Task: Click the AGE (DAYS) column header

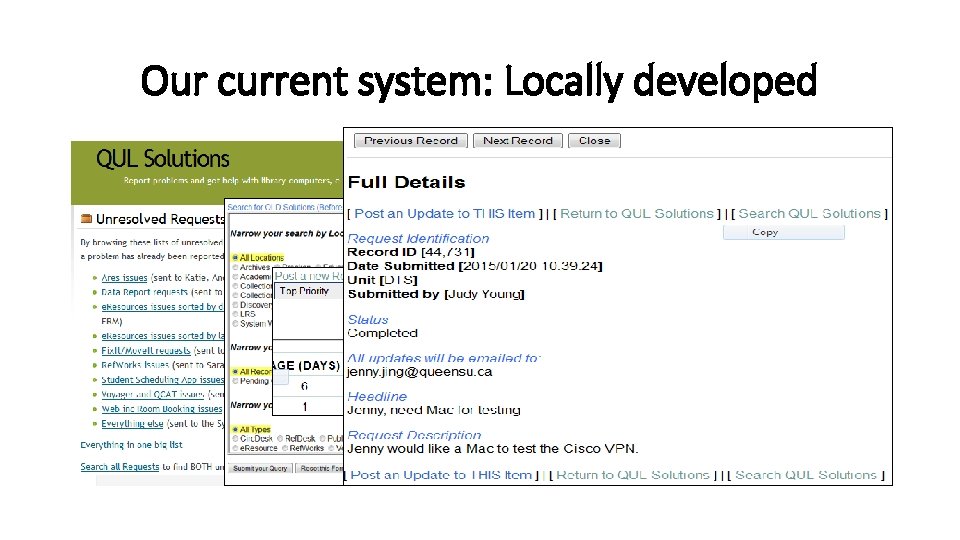Action: (x=307, y=366)
